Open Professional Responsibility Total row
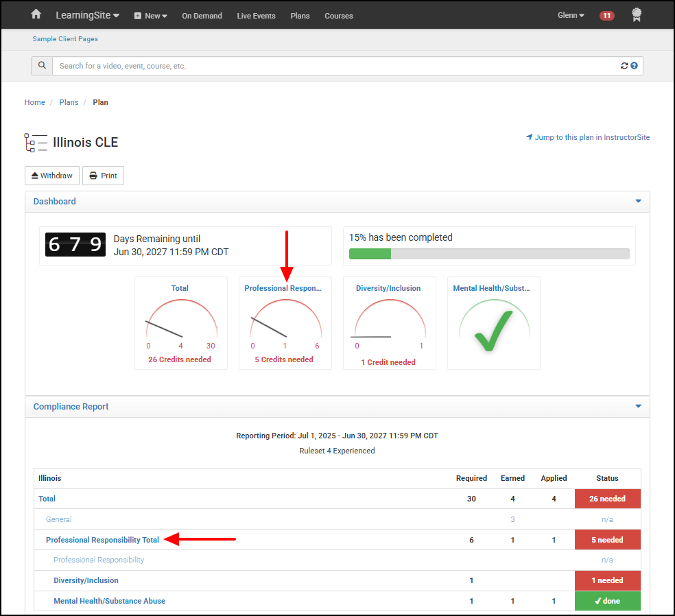 pos(102,540)
